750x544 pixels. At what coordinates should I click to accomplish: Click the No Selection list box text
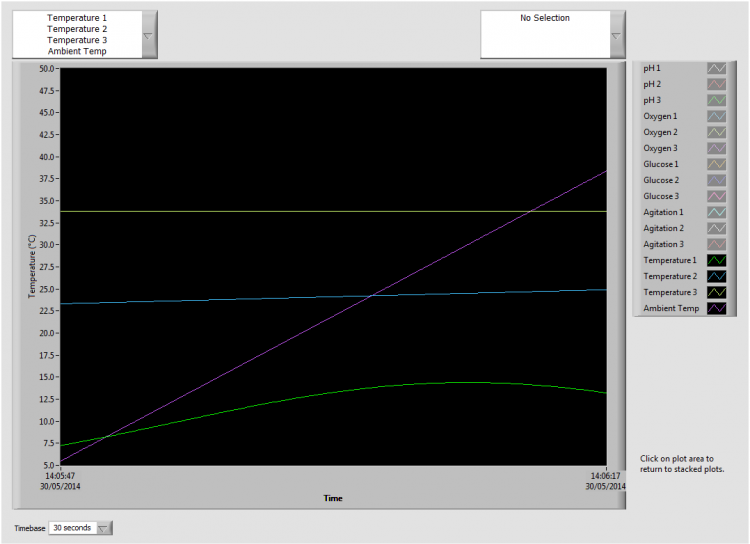(545, 18)
